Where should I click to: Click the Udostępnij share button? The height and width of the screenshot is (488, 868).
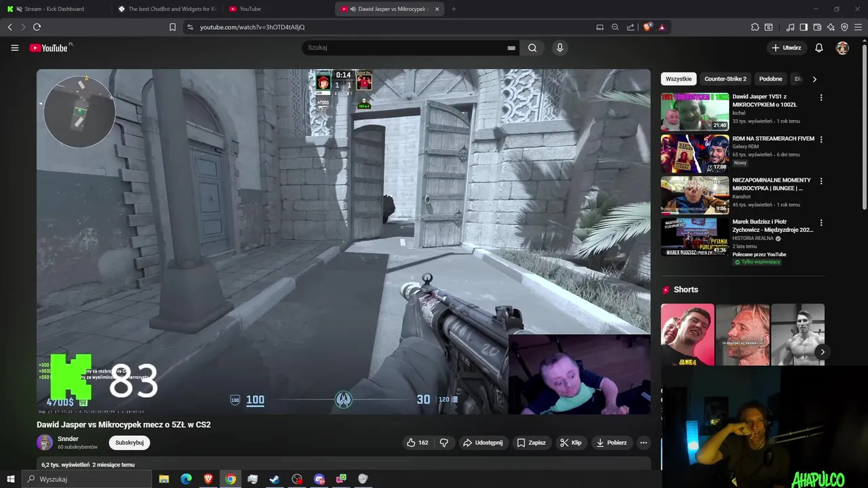coord(483,443)
